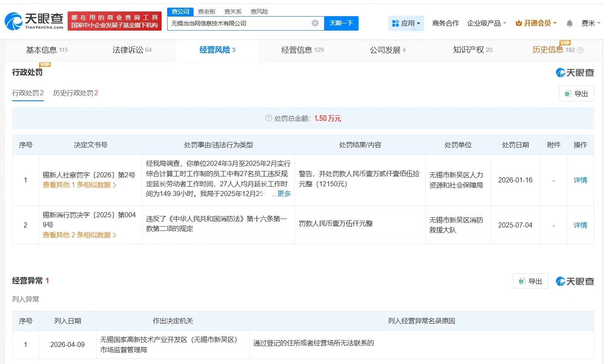
Task: Switch to the 法律诉讼 tab
Action: coord(132,50)
